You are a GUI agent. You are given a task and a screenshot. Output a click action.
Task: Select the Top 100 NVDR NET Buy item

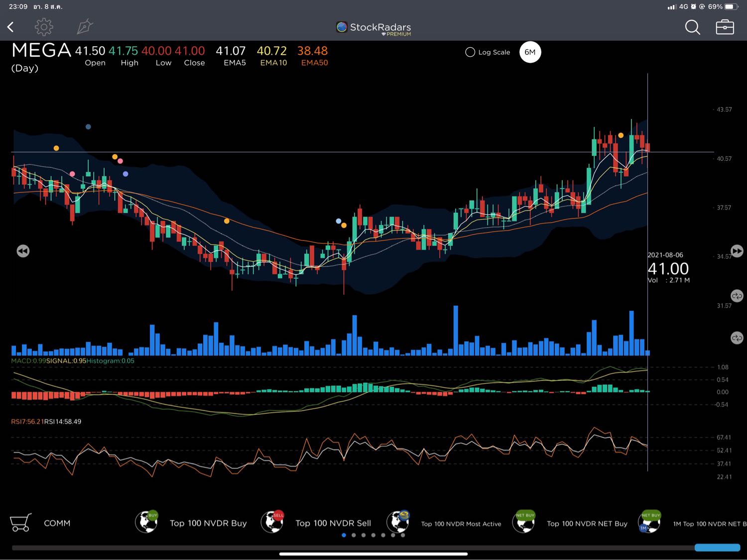click(587, 523)
